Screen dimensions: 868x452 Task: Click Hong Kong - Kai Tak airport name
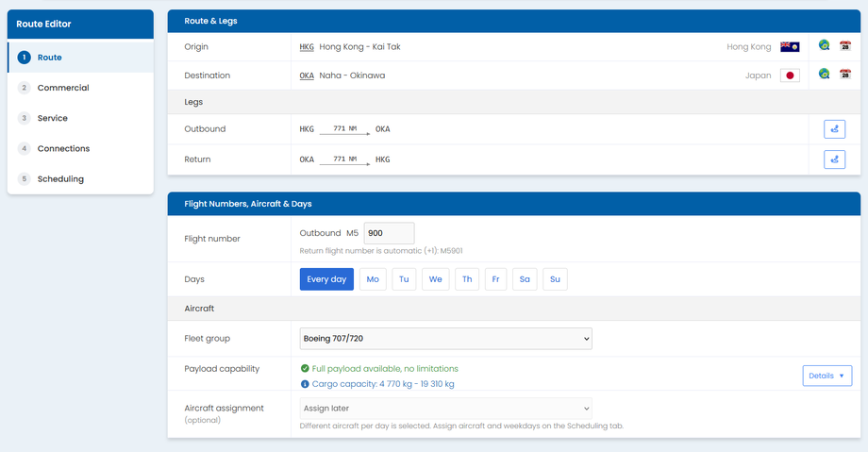click(359, 47)
